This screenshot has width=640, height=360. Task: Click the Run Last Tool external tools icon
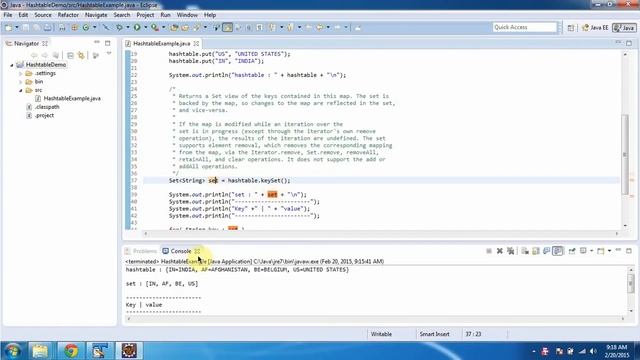(x=155, y=27)
